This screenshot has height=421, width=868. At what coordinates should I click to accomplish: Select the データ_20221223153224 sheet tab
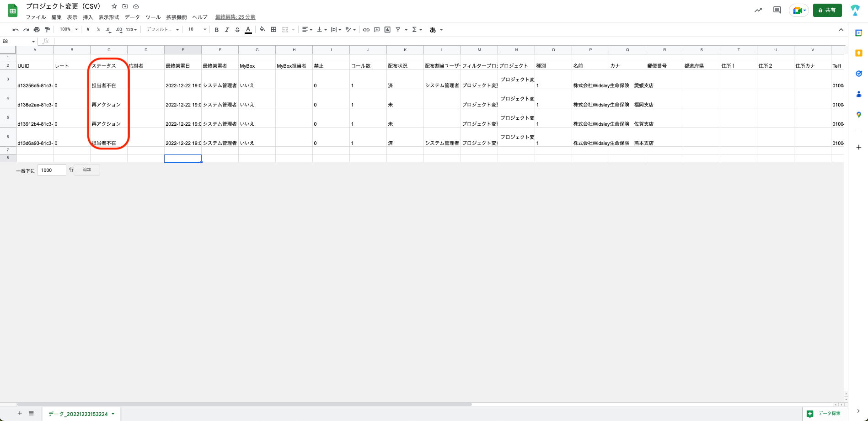78,414
